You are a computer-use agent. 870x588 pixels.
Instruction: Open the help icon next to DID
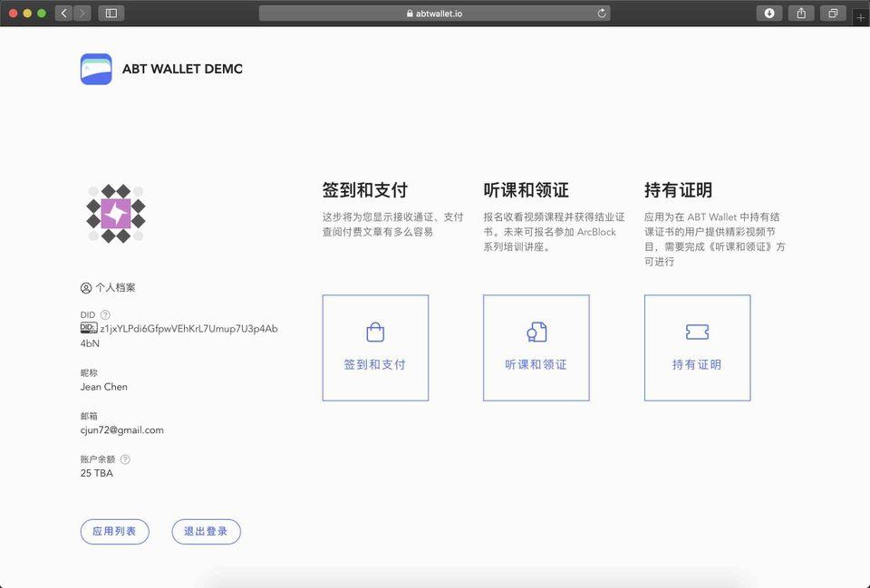(105, 315)
